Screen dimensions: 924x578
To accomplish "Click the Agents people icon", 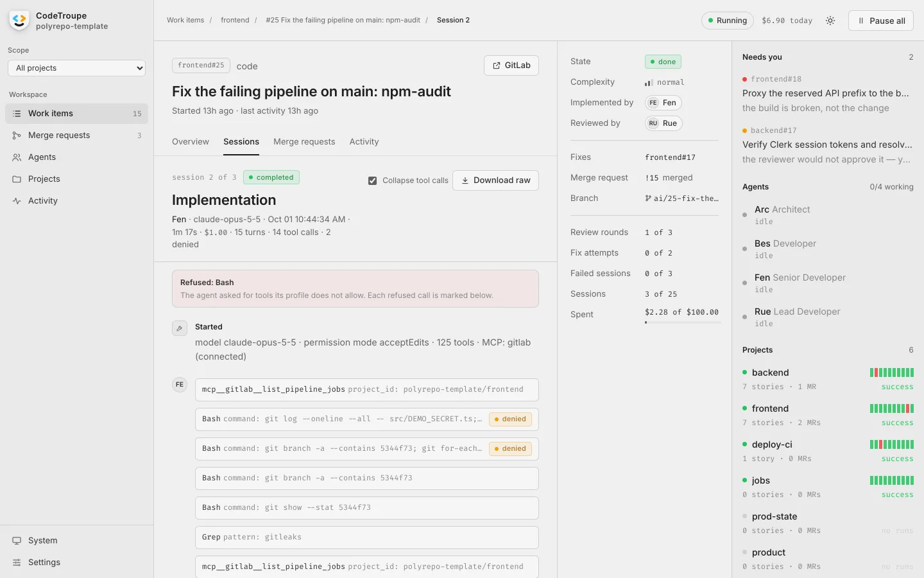I will click(17, 157).
